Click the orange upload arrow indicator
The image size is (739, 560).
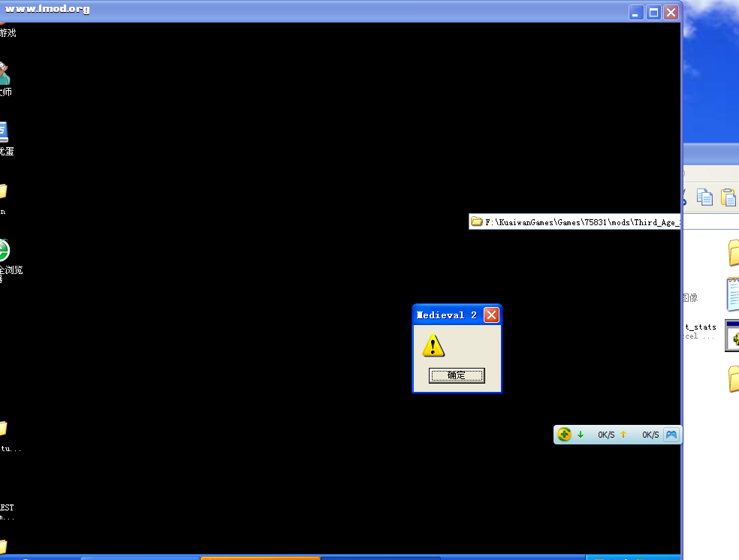tap(623, 435)
